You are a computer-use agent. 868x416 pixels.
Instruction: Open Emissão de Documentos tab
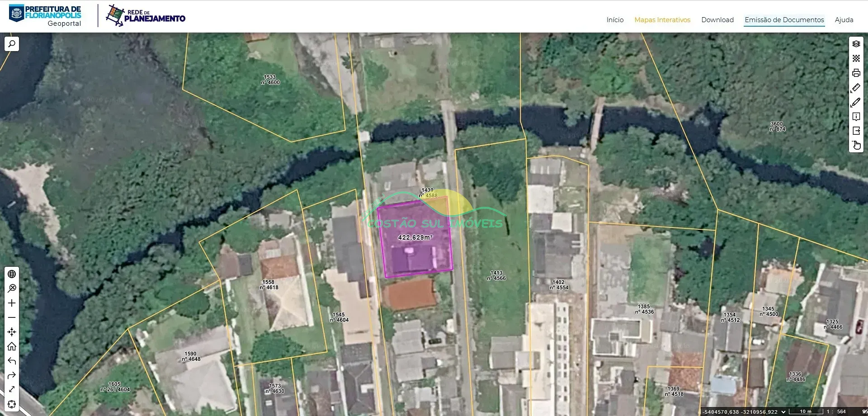point(784,20)
